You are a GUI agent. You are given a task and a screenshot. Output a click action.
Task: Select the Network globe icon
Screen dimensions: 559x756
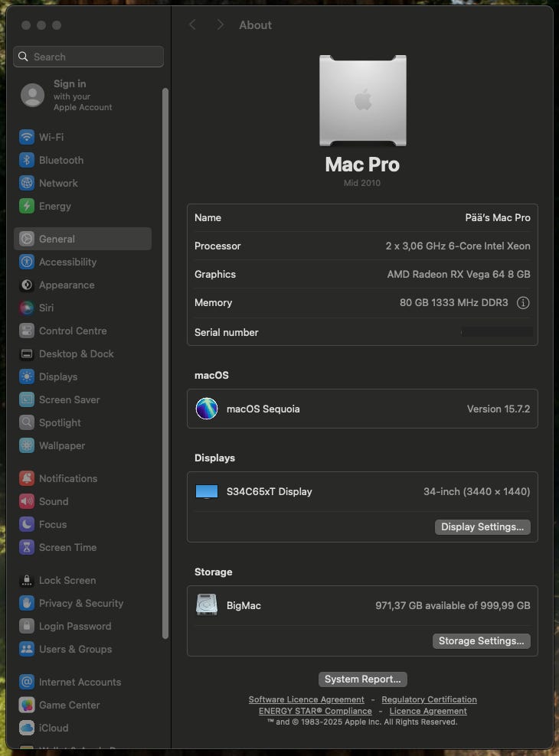click(27, 183)
